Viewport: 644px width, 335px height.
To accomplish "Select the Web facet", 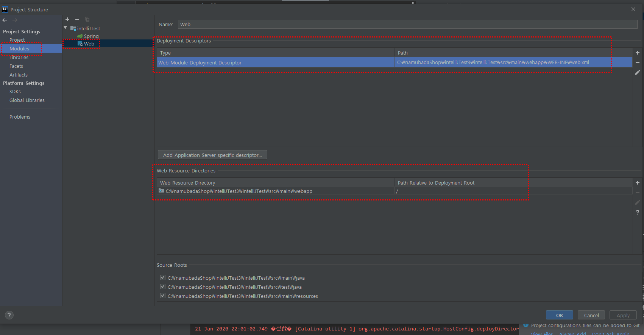I will pos(89,44).
